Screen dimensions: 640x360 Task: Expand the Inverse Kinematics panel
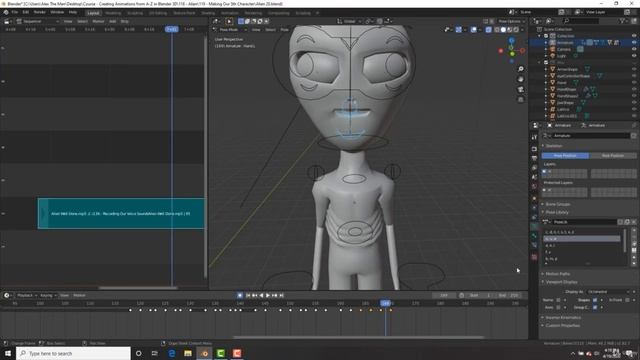pyautogui.click(x=562, y=318)
